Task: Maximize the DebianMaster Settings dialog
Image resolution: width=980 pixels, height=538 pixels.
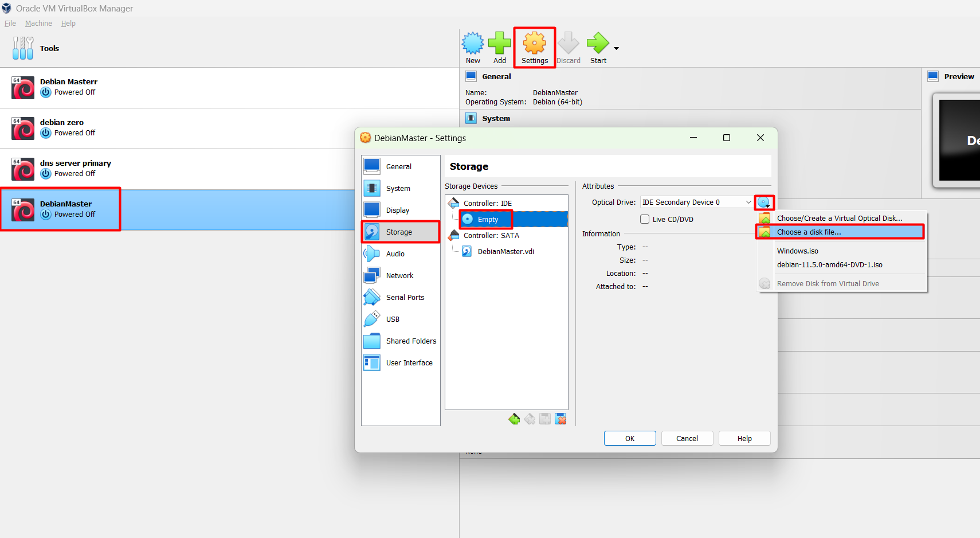Action: [x=727, y=138]
